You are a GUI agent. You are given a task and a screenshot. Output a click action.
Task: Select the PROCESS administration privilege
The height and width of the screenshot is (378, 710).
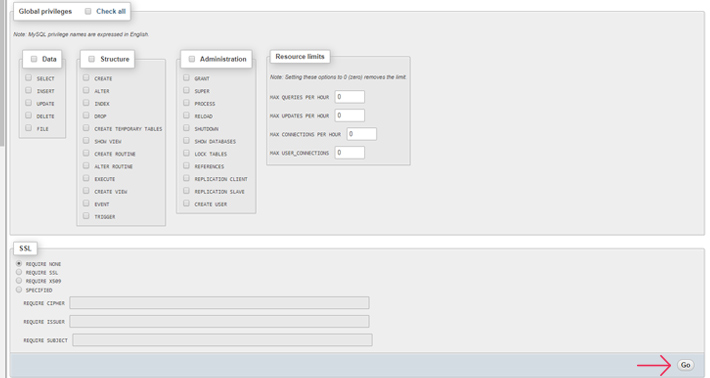tap(186, 103)
